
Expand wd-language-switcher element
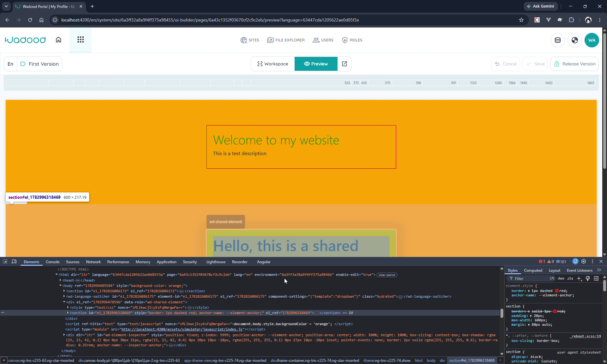(64, 296)
